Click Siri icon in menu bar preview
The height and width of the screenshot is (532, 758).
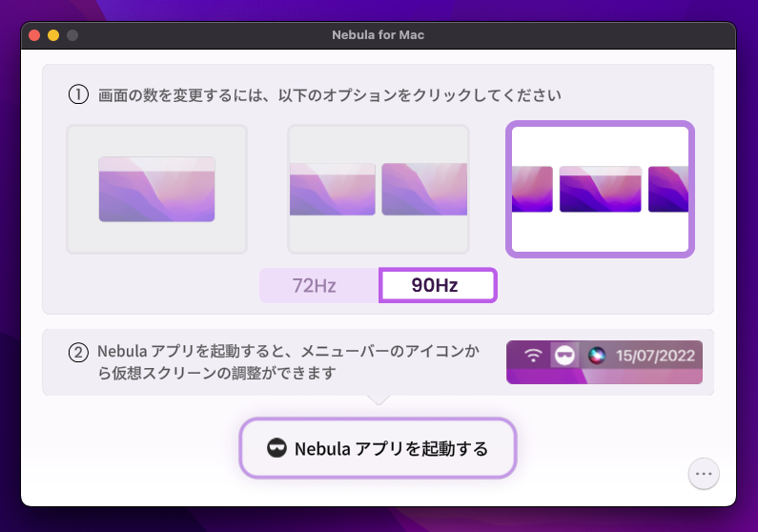[x=597, y=356]
